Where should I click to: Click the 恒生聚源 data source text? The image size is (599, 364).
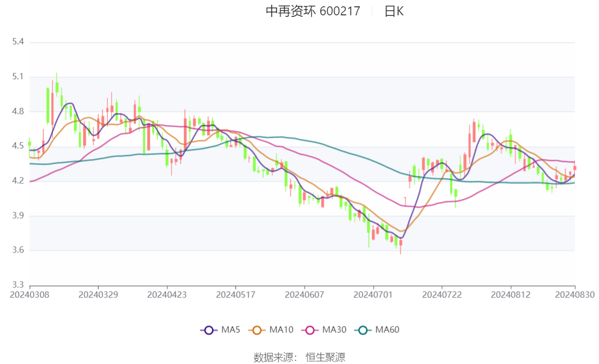click(325, 358)
